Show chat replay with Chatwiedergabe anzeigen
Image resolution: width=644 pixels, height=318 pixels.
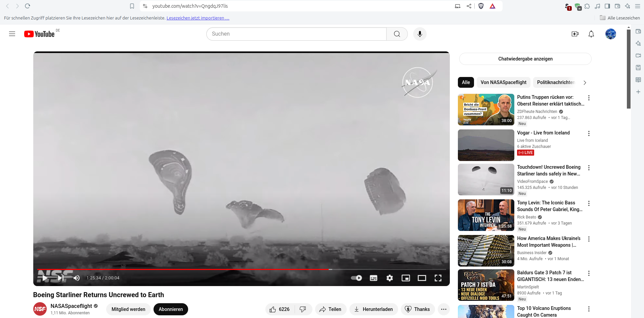[525, 59]
